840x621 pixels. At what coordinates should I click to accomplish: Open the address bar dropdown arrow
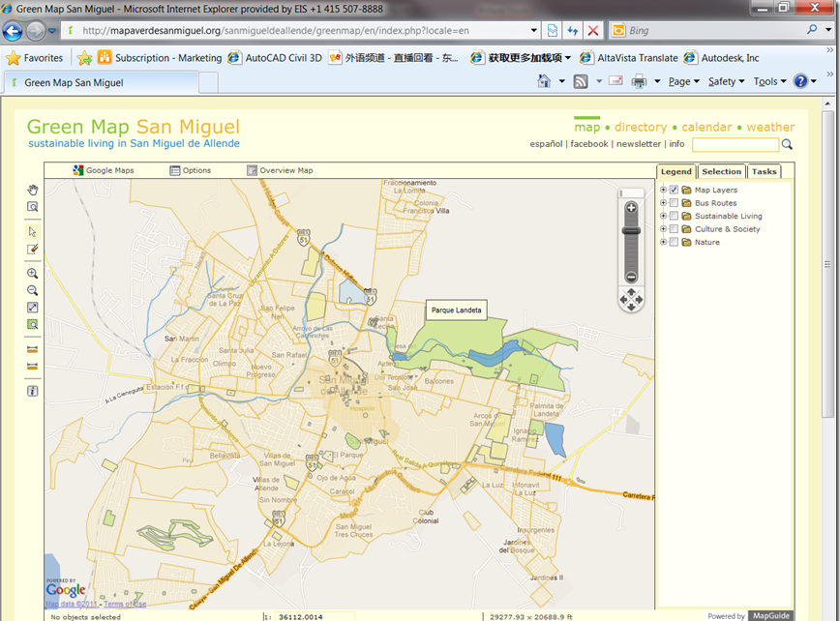pos(533,31)
